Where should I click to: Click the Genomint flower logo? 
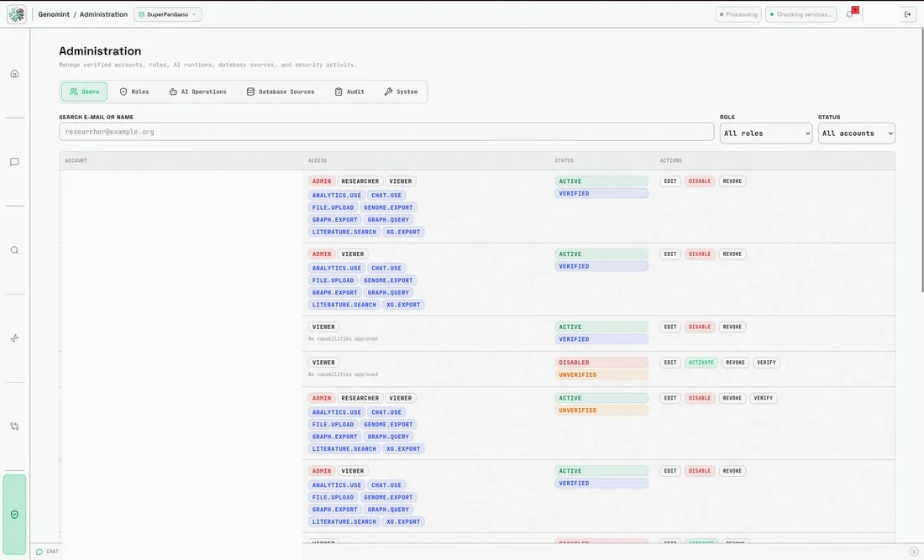tap(17, 14)
